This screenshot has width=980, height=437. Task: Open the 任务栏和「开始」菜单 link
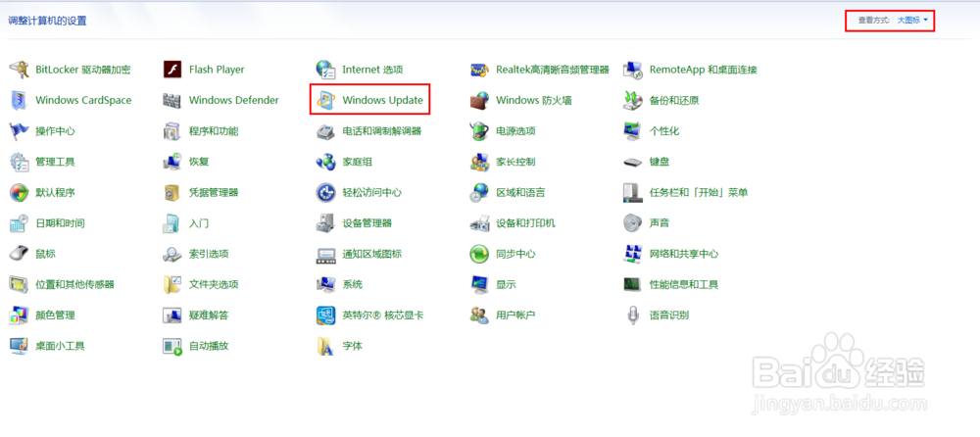pos(699,193)
